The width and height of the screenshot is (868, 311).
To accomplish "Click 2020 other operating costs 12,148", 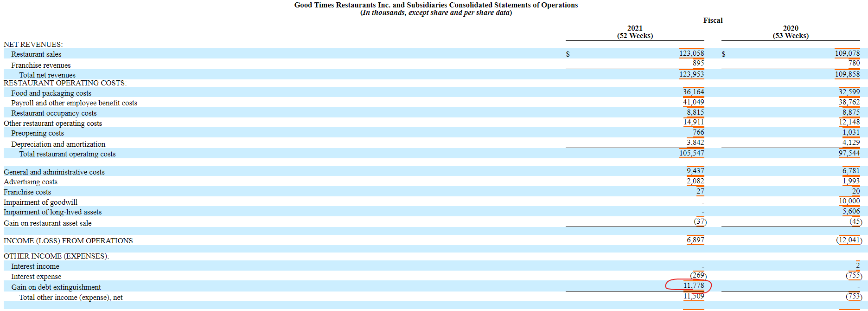I will [x=849, y=122].
